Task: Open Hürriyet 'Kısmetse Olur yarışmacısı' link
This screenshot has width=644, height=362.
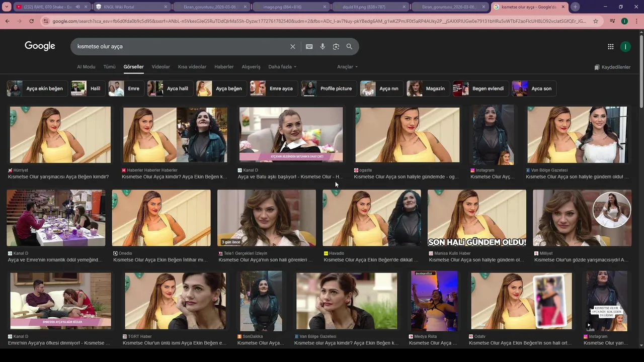Action: click(58, 177)
